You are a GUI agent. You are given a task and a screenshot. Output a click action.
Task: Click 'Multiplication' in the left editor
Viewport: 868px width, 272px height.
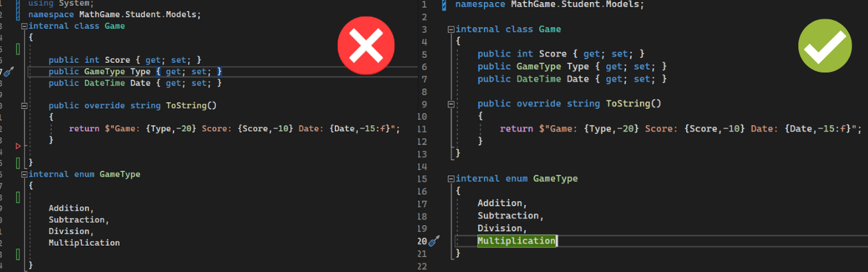[84, 243]
